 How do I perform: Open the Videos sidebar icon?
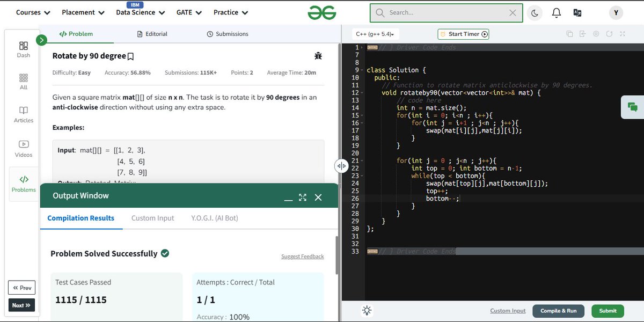point(24,149)
